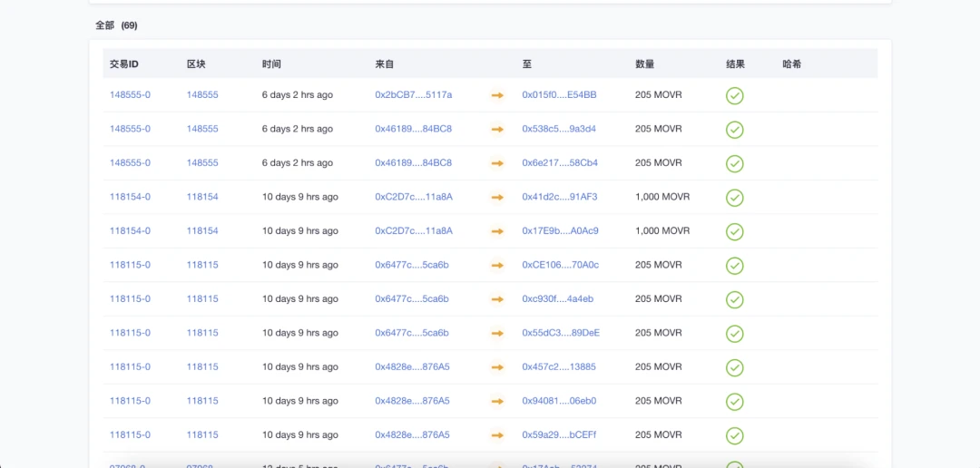Click orange arrow before 0x457c2....13885

pos(497,367)
